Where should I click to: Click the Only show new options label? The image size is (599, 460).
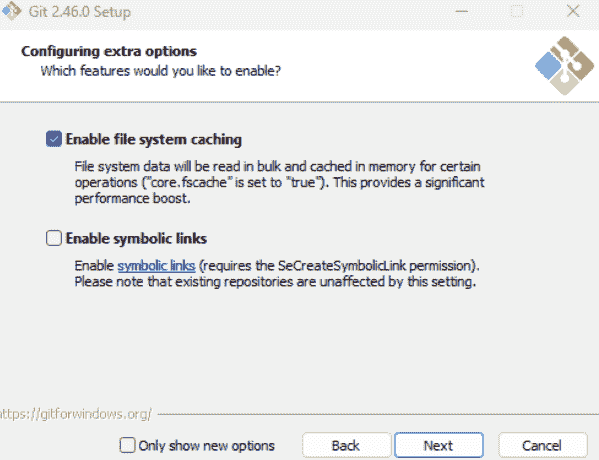click(x=207, y=445)
